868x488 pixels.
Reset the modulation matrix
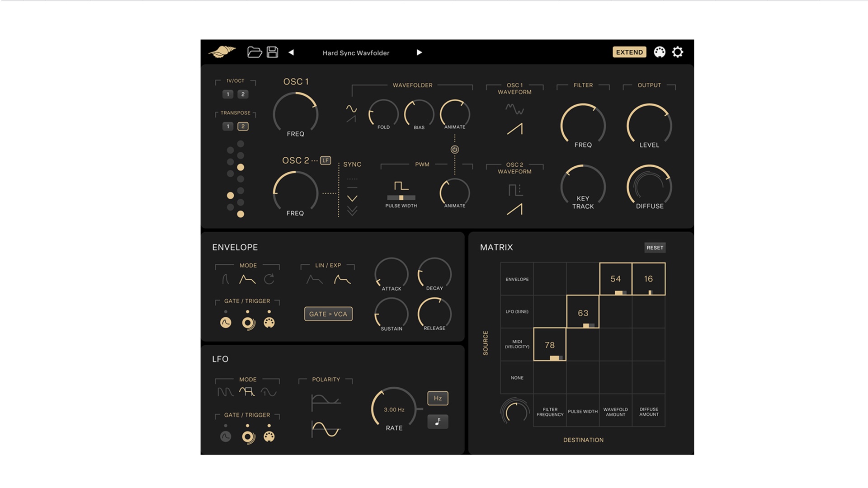(655, 248)
